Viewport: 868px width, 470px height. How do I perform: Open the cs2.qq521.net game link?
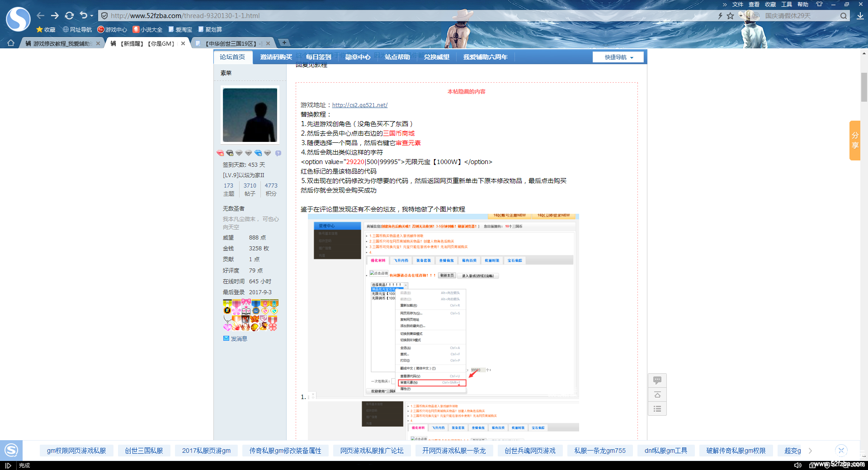pos(360,105)
